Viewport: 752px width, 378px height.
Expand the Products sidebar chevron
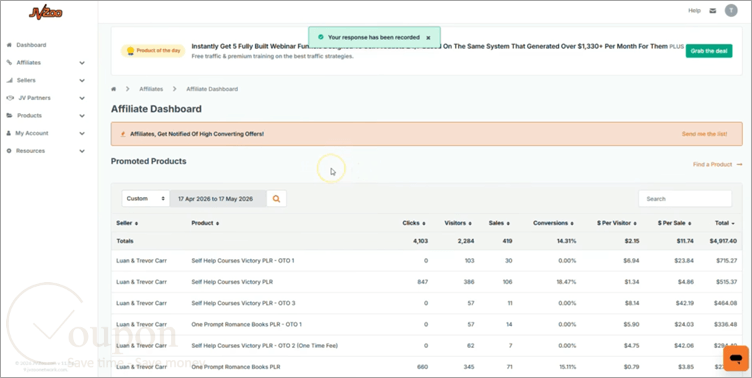[x=82, y=116]
